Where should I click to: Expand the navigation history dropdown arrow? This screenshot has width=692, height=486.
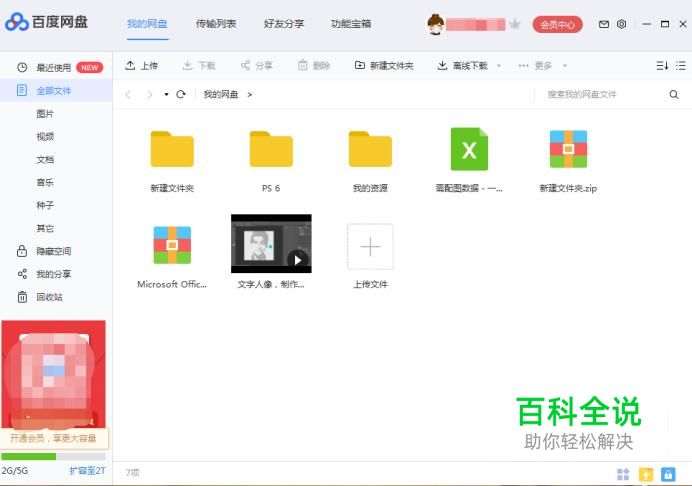coord(166,94)
